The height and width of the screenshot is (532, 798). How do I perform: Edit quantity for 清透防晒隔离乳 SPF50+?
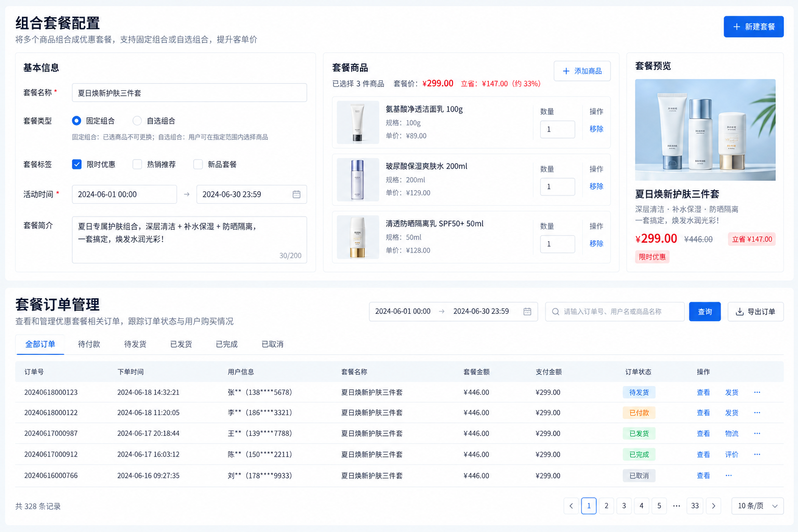point(557,244)
